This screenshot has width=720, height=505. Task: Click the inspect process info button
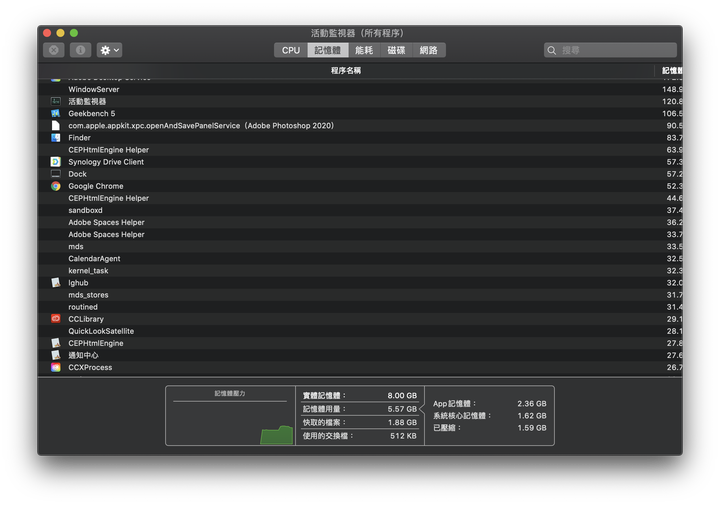(80, 50)
